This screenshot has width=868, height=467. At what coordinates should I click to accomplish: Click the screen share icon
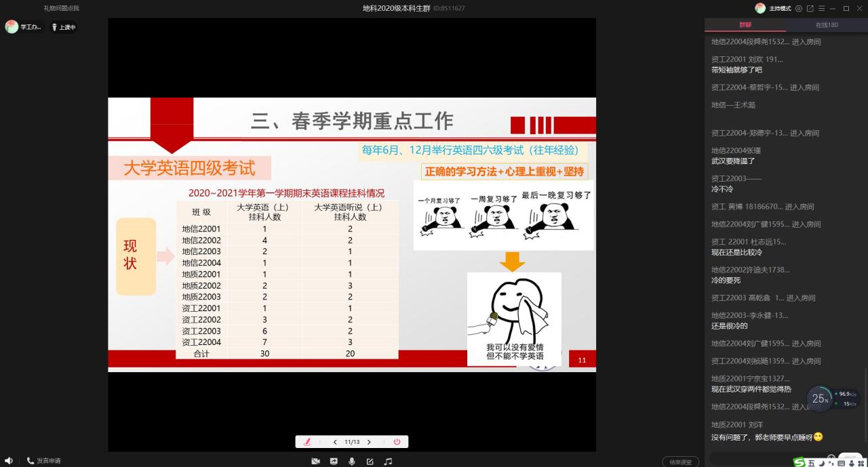[x=334, y=462]
